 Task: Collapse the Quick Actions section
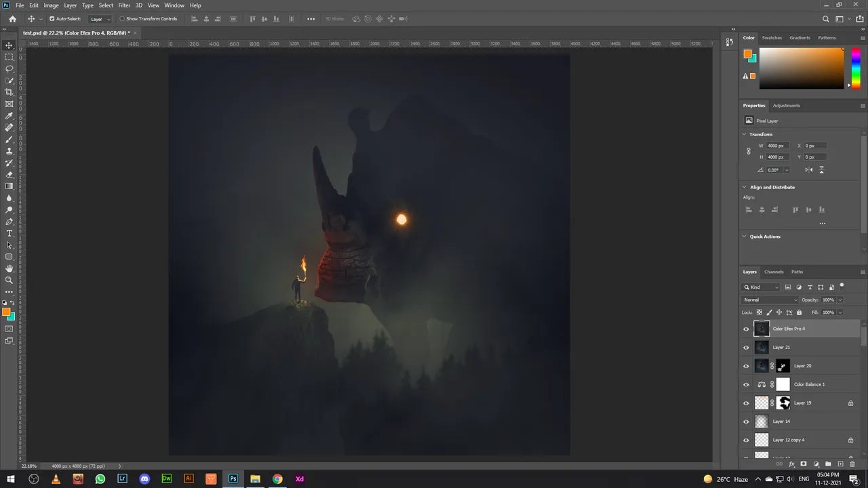[x=745, y=237]
